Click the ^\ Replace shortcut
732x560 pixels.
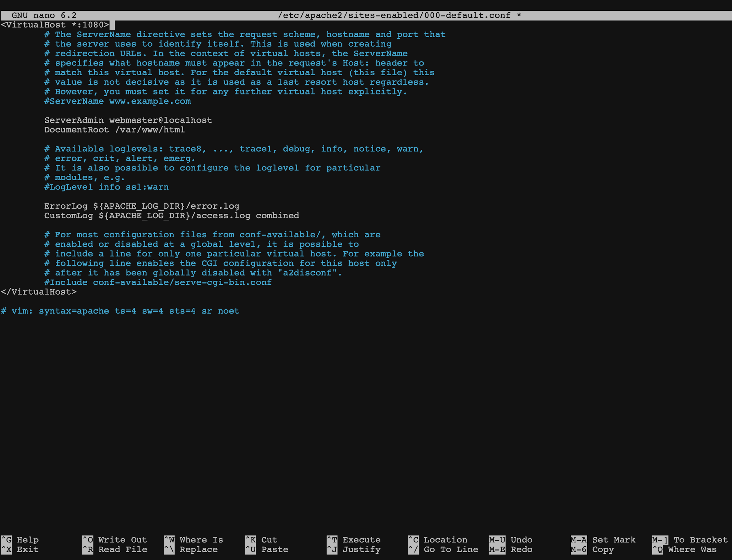tap(191, 549)
